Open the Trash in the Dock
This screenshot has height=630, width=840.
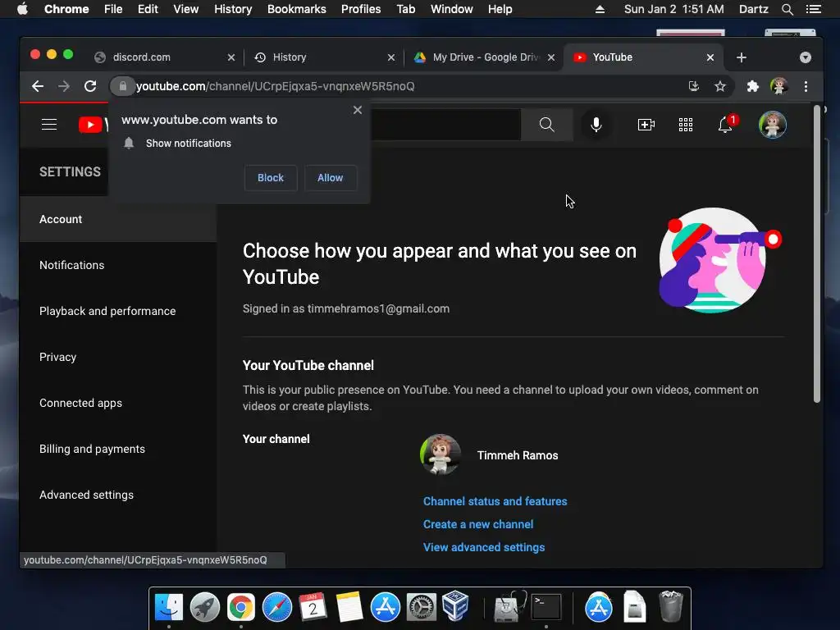point(670,606)
